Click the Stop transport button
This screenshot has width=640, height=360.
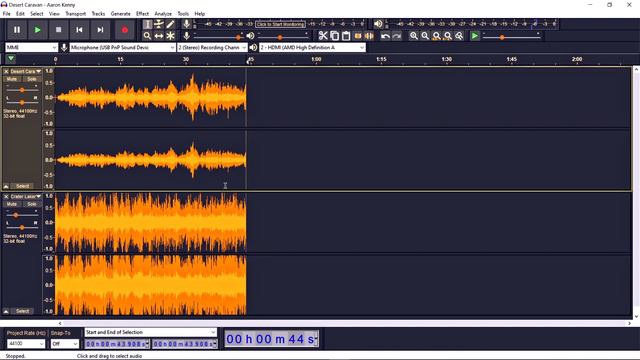coord(58,30)
